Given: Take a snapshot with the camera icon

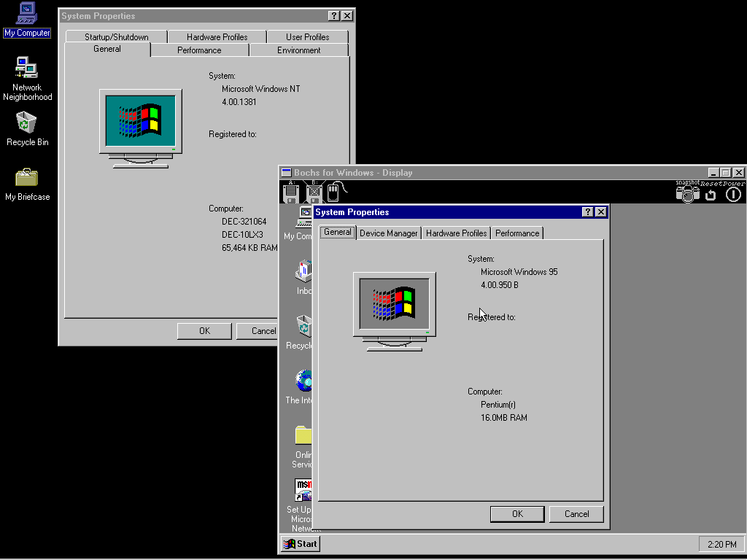Looking at the screenshot, I should (x=687, y=193).
